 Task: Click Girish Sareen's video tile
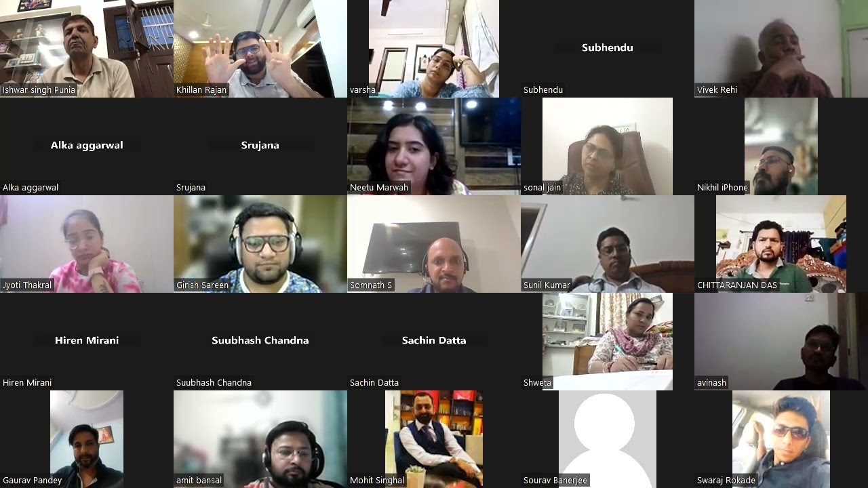pos(260,244)
